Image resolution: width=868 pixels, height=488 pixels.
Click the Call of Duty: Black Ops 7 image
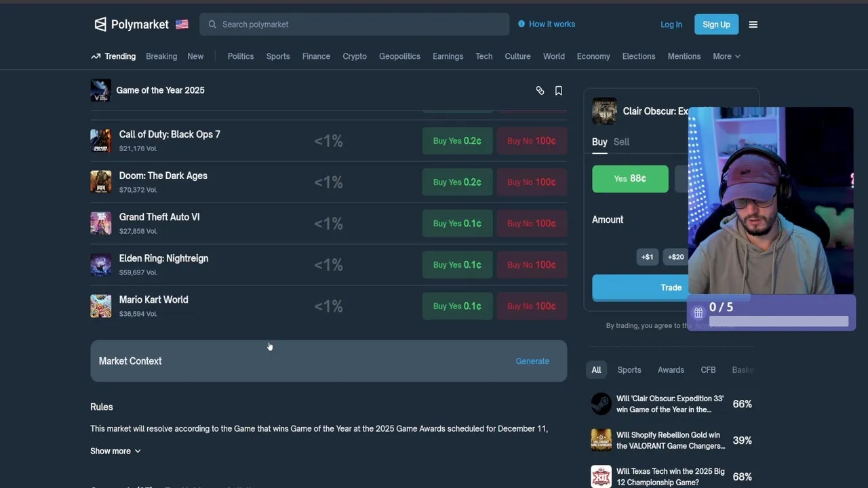pos(100,140)
